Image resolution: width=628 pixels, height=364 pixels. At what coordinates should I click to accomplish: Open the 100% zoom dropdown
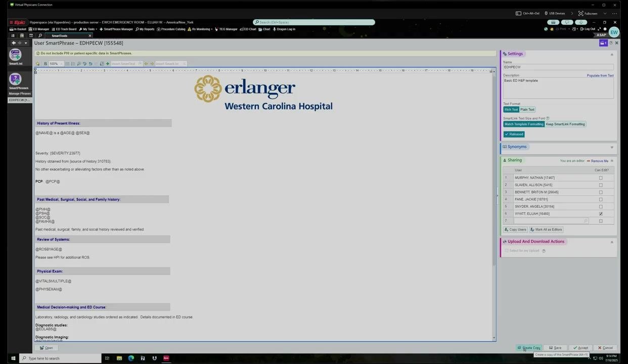[56, 64]
